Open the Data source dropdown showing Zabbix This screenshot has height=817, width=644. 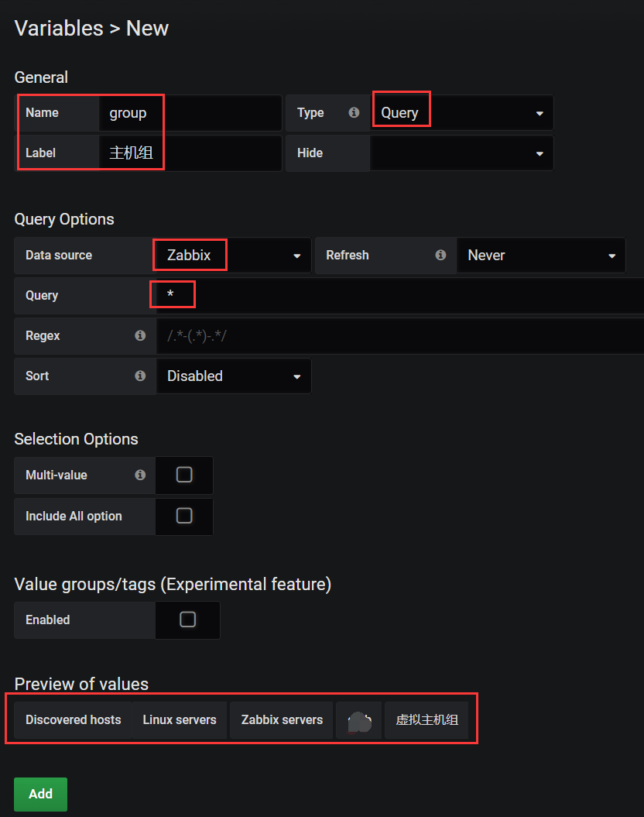click(x=234, y=256)
